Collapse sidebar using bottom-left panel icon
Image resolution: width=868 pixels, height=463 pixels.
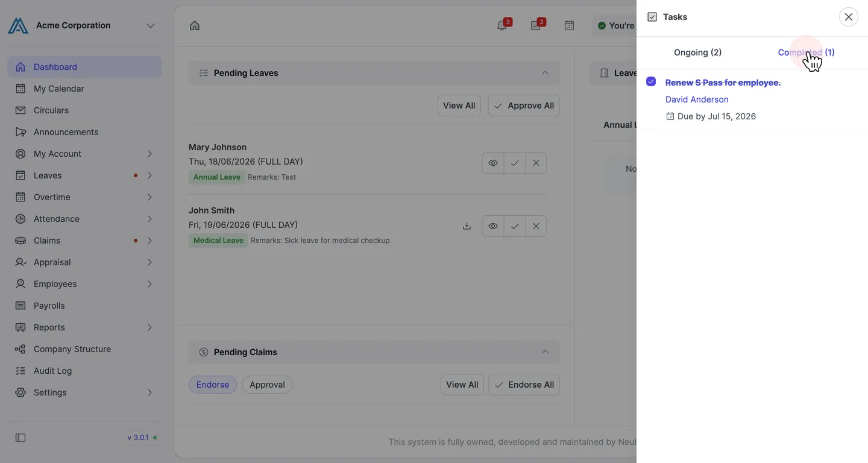coord(20,438)
